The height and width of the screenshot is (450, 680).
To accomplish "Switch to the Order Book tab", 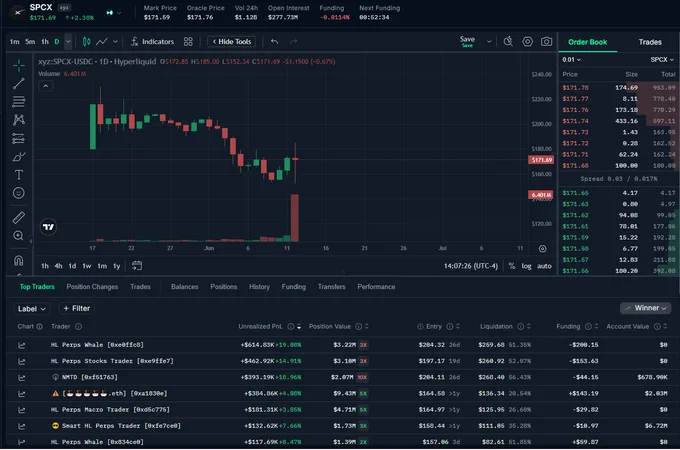I will [x=587, y=42].
